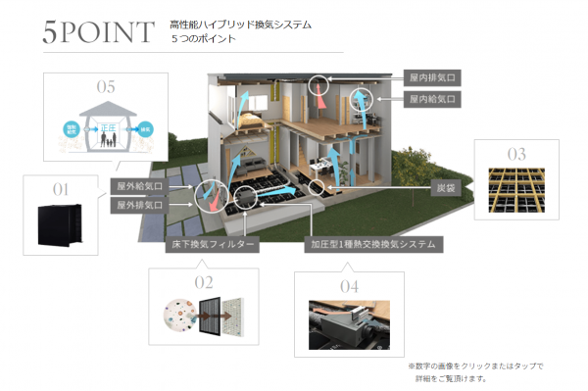Click the circled ventilation unit under the floor
This screenshot has height=391, width=588.
tap(246, 197)
